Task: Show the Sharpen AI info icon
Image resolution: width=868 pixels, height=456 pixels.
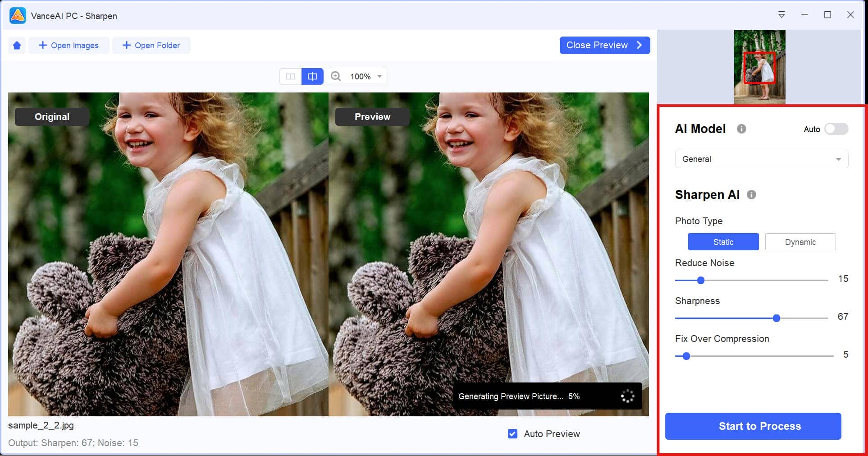Action: coord(751,195)
